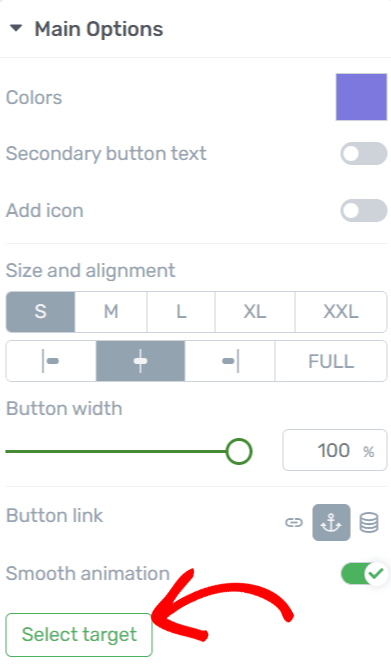
Task: Toggle Secondary button text switch
Action: coord(363,154)
